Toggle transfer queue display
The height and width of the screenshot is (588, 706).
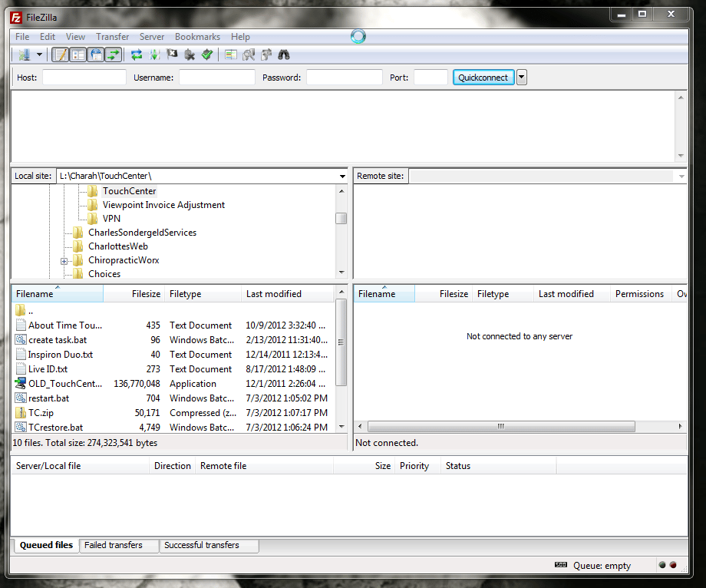pos(114,55)
